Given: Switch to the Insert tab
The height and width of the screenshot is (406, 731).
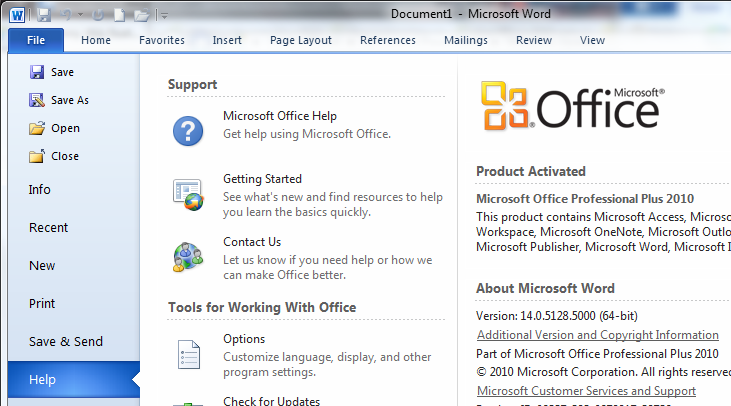Looking at the screenshot, I should 227,40.
